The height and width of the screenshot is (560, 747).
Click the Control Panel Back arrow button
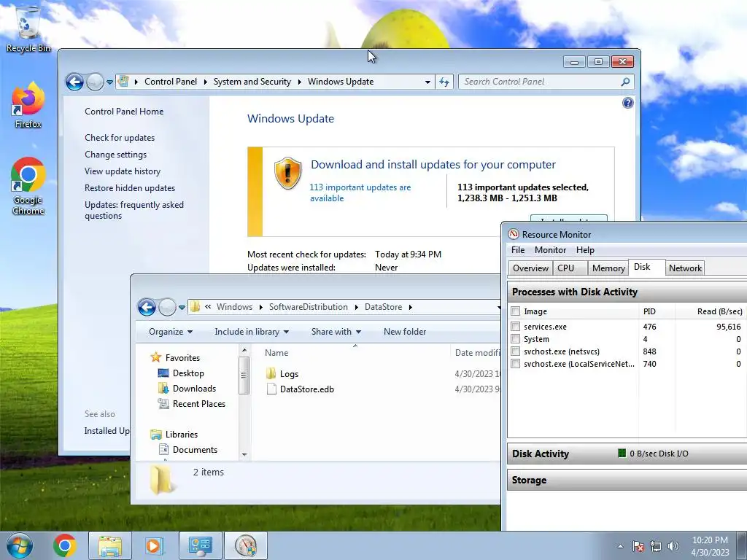tap(75, 82)
